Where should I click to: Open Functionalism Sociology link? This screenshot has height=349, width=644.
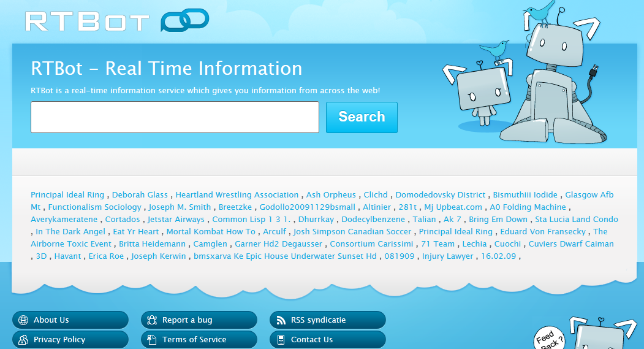tap(94, 207)
